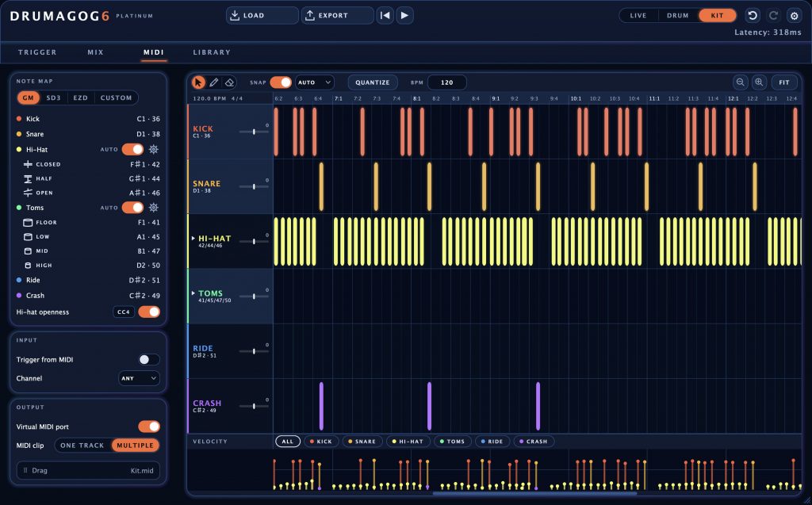Screen dimensions: 812x505
Task: Show ALL velocity lanes
Action: 287,442
